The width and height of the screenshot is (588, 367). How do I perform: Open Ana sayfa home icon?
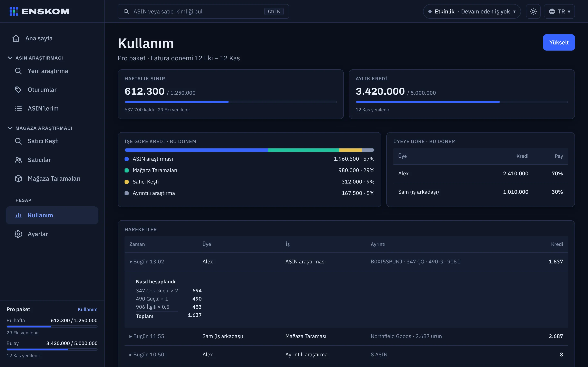[x=16, y=38]
